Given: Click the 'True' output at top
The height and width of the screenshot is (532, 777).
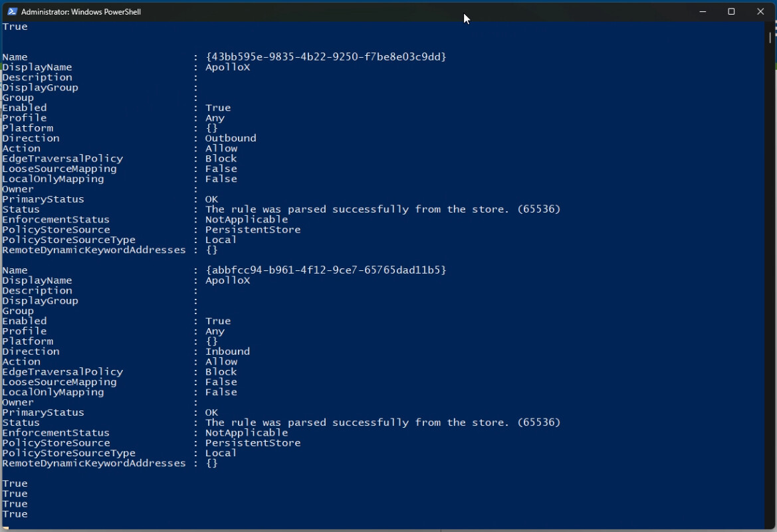Looking at the screenshot, I should (15, 27).
